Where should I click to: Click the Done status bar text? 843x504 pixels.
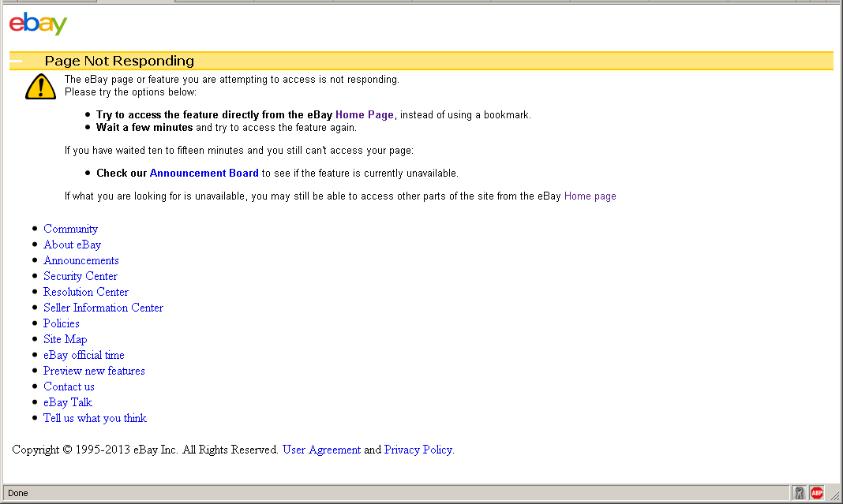pyautogui.click(x=17, y=493)
